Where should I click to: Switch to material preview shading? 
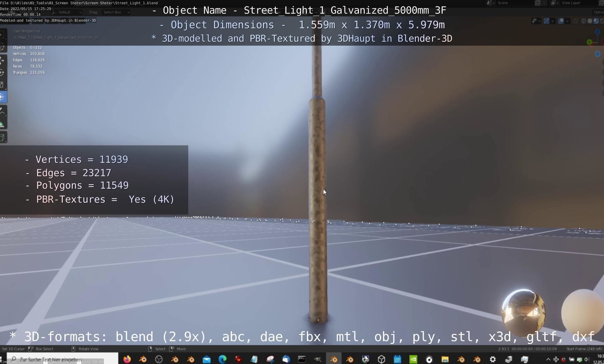(596, 21)
